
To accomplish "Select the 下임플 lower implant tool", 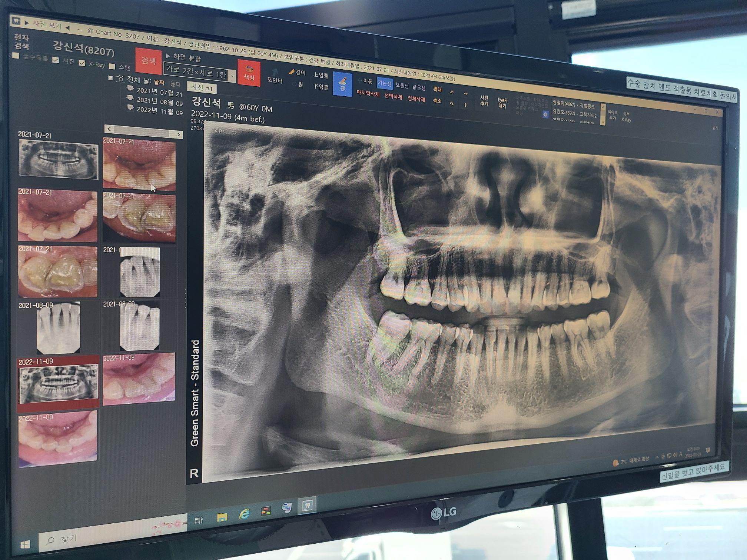I will tap(321, 87).
